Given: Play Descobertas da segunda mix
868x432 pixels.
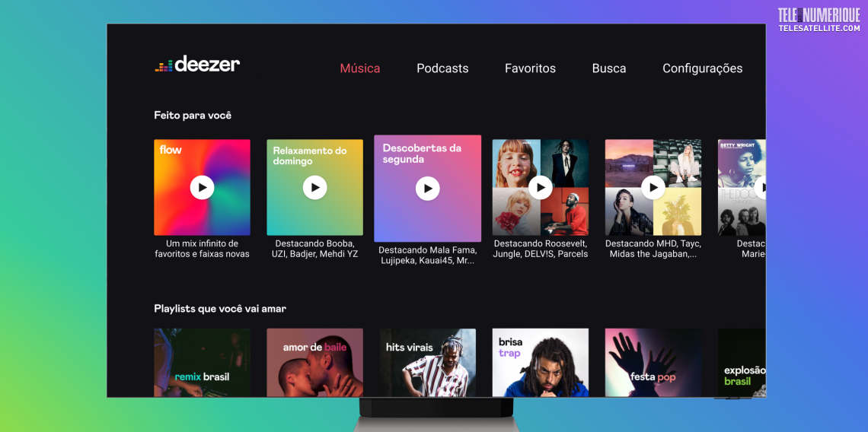Looking at the screenshot, I should (427, 189).
